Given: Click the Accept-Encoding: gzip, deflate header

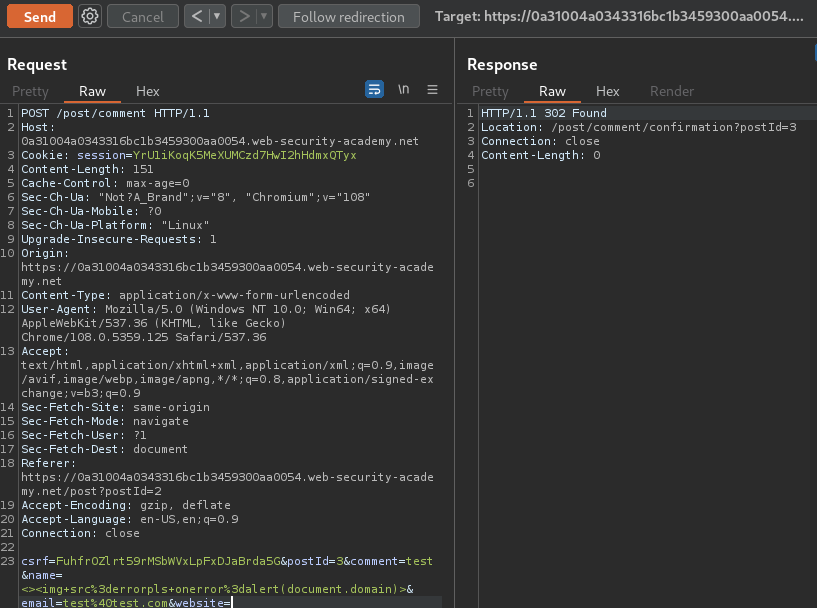Looking at the screenshot, I should (x=126, y=505).
